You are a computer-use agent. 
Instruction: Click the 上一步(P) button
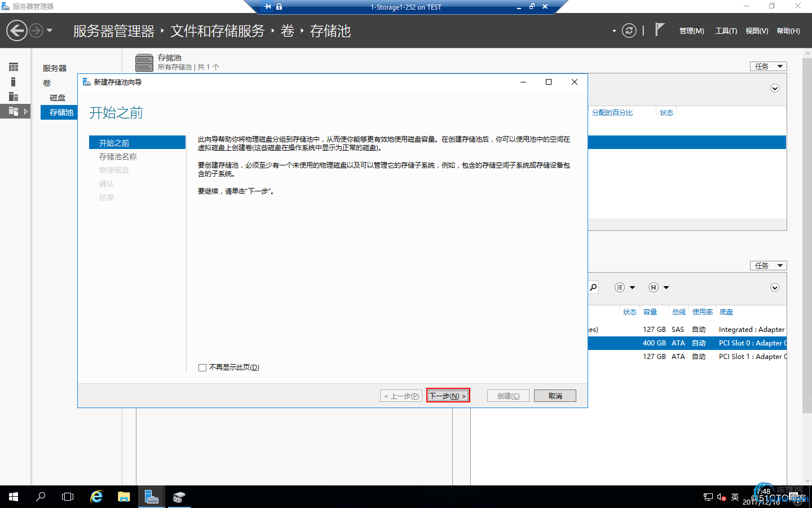point(401,396)
